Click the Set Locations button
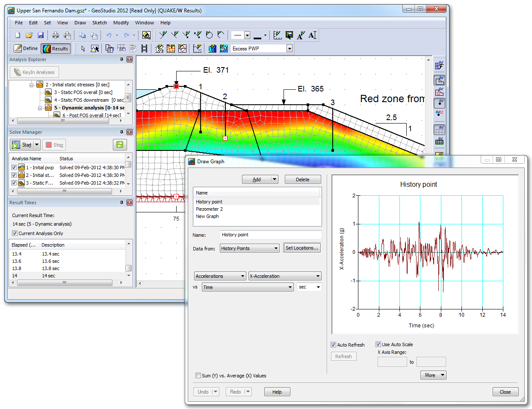 click(x=302, y=248)
